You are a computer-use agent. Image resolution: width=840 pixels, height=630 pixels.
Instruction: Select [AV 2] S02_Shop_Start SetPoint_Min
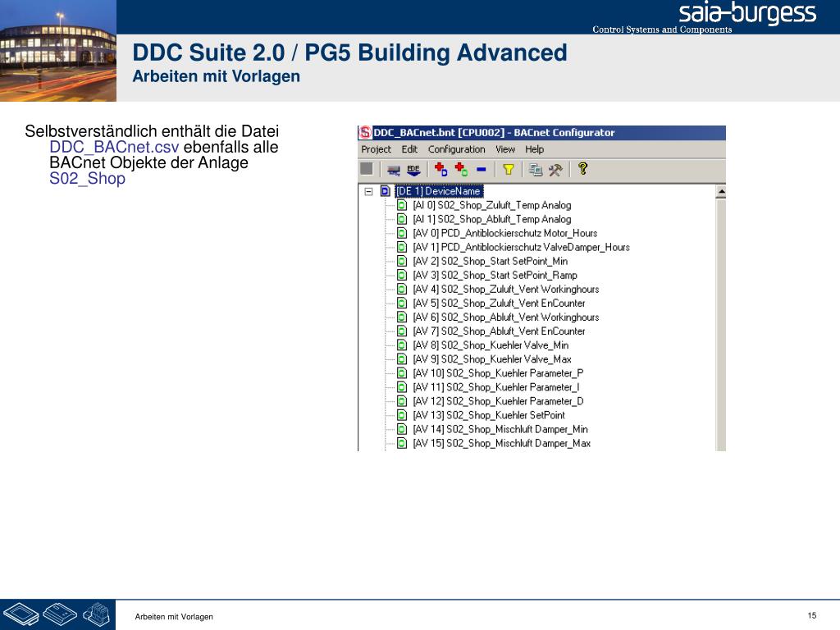[x=491, y=261]
